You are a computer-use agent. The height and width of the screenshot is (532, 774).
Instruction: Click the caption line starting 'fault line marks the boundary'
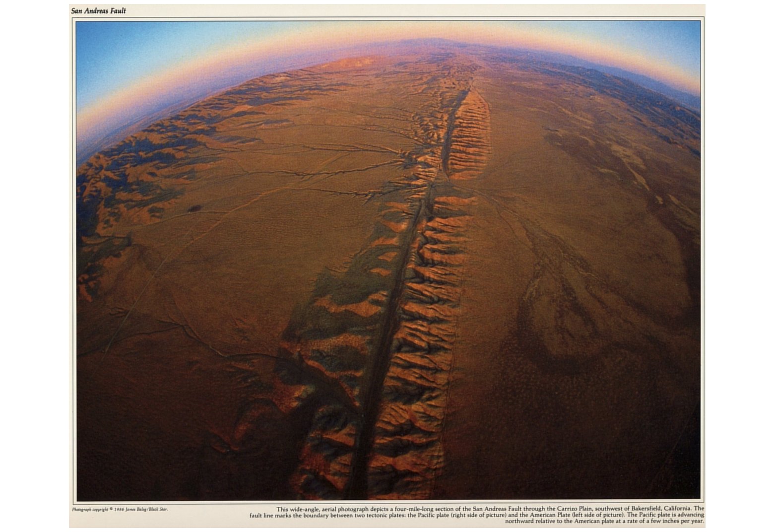tap(476, 515)
